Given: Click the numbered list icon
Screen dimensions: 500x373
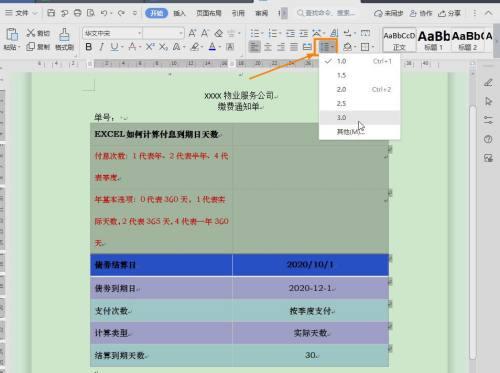Looking at the screenshot, I should pyautogui.click(x=273, y=33).
